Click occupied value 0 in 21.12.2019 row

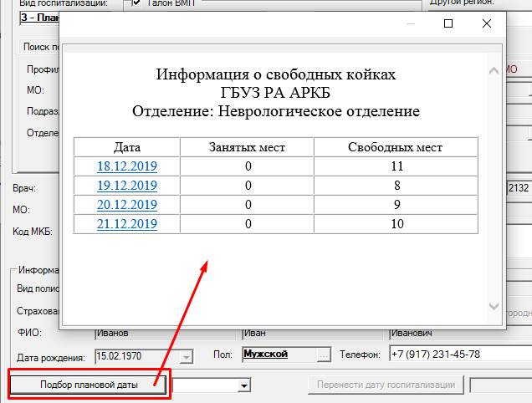click(248, 224)
